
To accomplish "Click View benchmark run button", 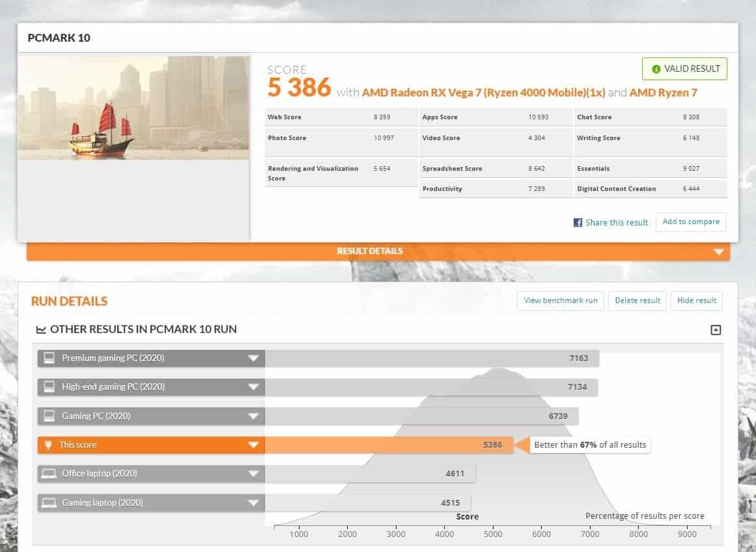I will point(560,300).
